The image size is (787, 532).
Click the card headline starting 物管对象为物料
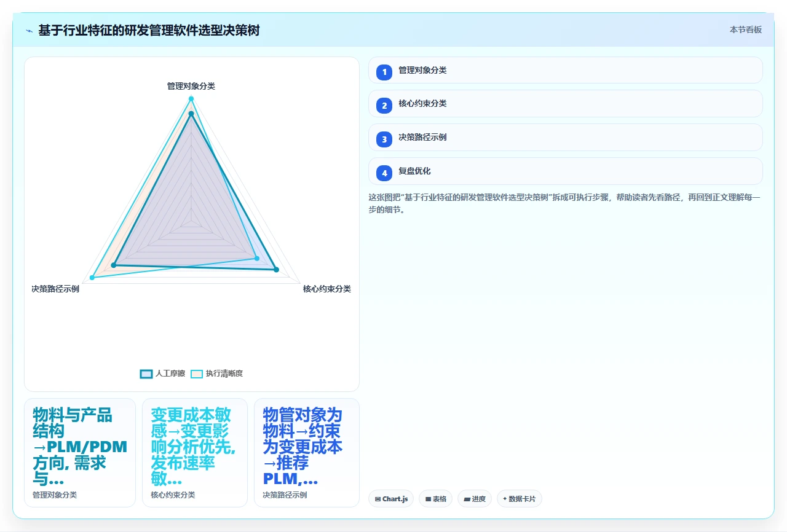click(x=303, y=447)
